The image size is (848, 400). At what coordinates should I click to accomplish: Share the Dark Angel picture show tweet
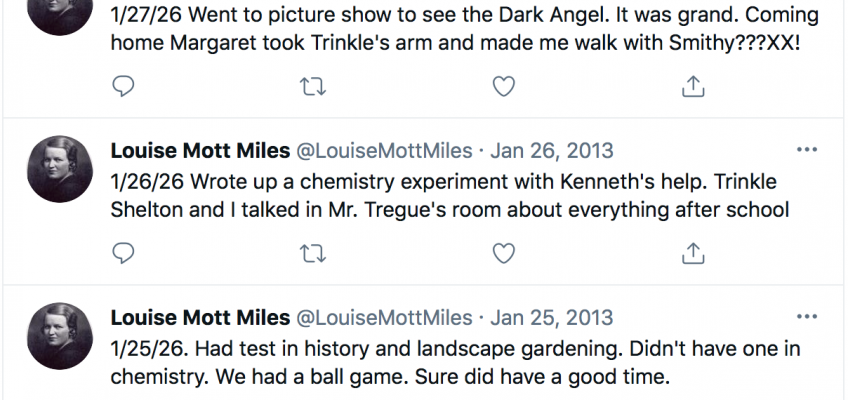693,87
